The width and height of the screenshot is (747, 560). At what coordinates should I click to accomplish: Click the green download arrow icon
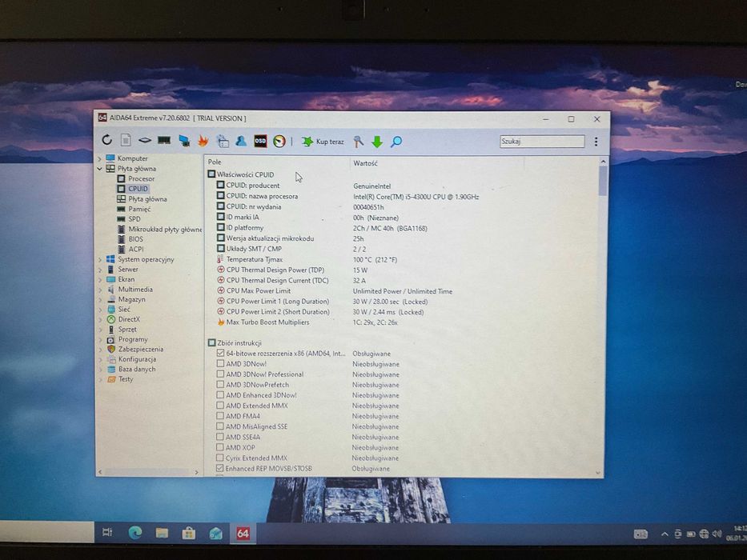(x=377, y=142)
